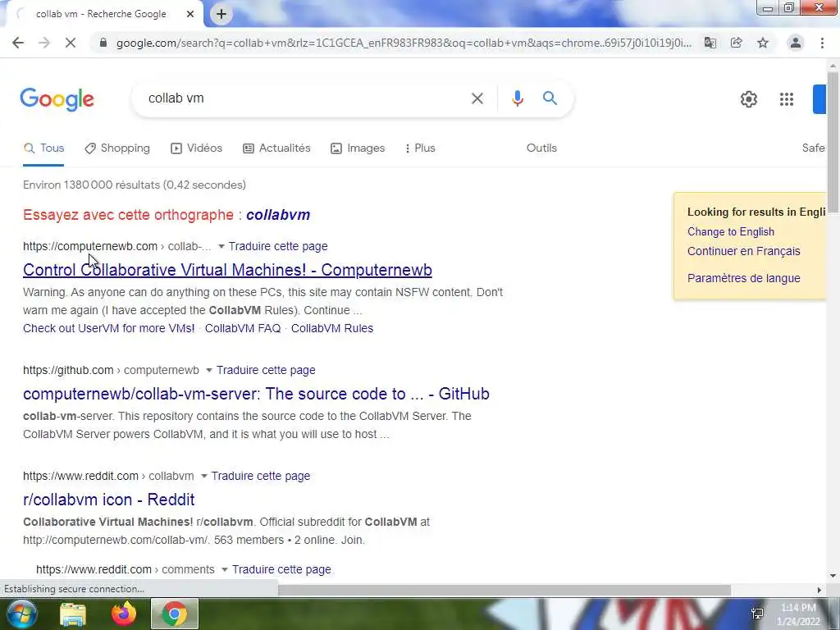
Task: Expand the Plus menu
Action: point(420,148)
